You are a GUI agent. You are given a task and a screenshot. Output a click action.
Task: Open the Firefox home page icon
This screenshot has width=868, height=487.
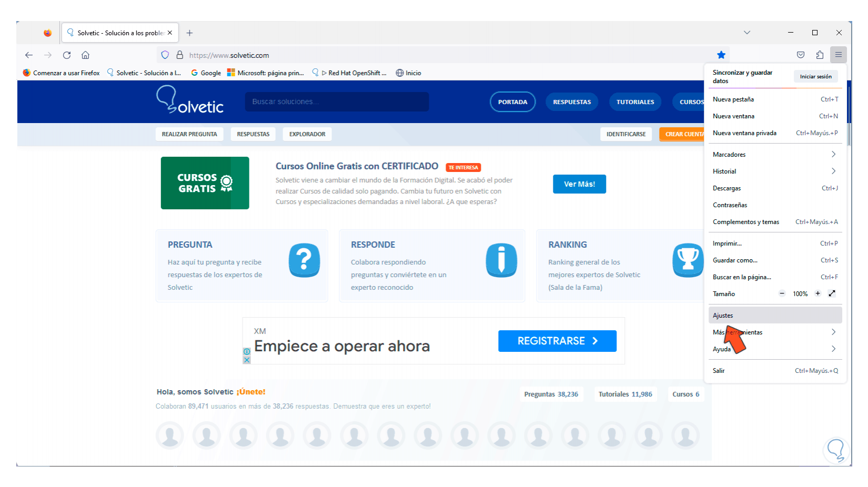pos(85,55)
